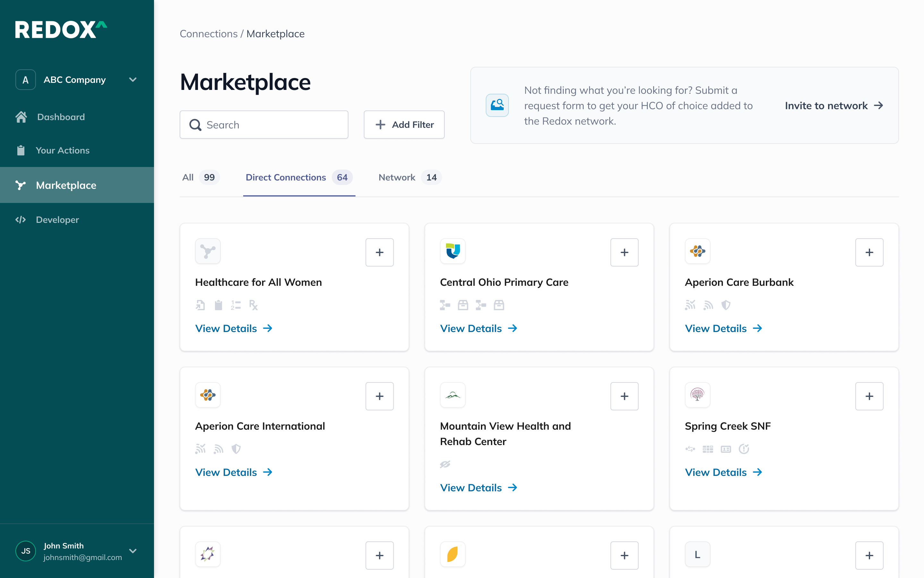This screenshot has width=924, height=578.
Task: View Details for Mountain View Health and Rehab
Action: pos(479,488)
